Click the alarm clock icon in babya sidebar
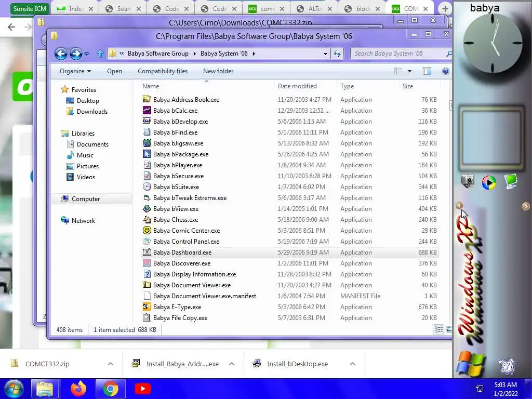Image resolution: width=532 pixels, height=399 pixels. pos(507,366)
